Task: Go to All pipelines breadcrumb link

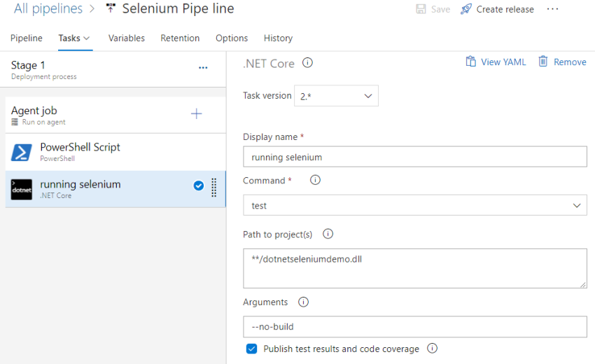Action: click(x=48, y=9)
